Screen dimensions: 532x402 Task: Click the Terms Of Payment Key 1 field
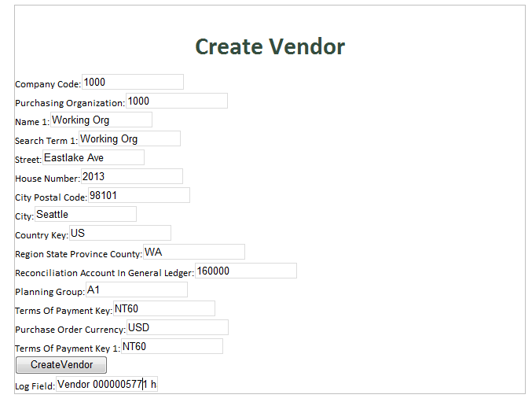coord(171,346)
